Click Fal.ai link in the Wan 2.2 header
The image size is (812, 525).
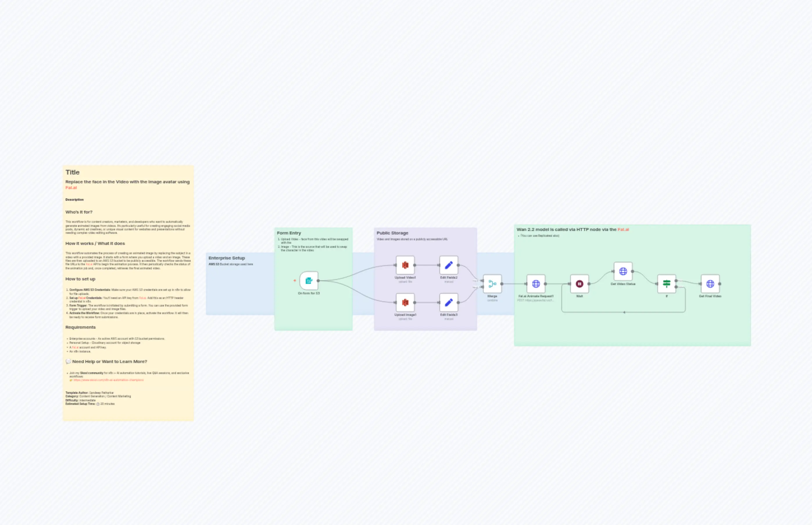(623, 229)
